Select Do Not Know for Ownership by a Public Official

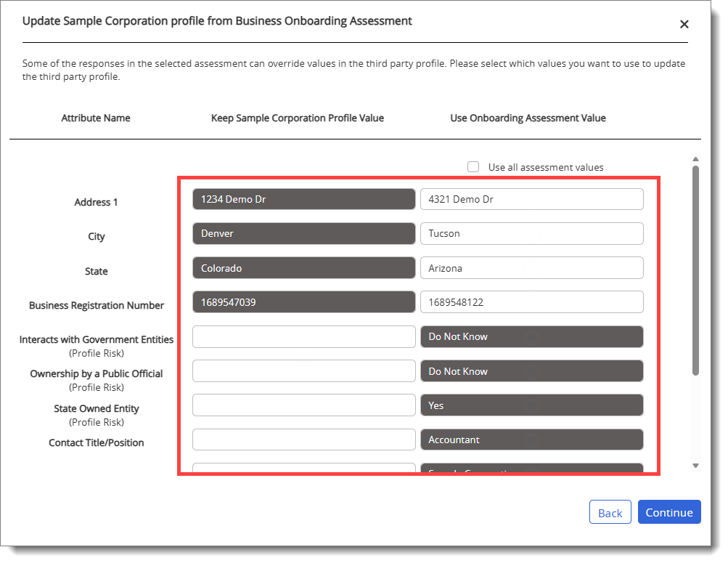pyautogui.click(x=531, y=371)
